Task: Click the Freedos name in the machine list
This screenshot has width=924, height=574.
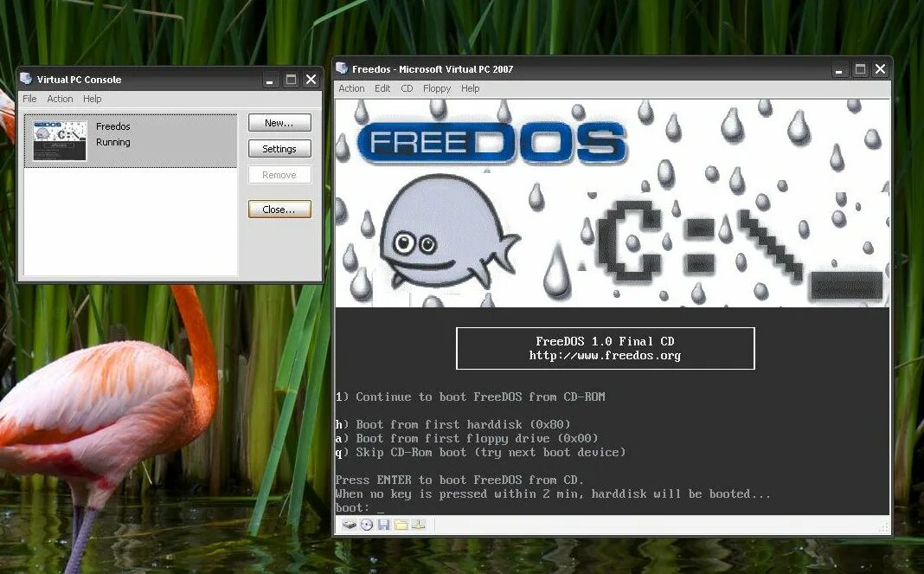Action: click(x=113, y=126)
